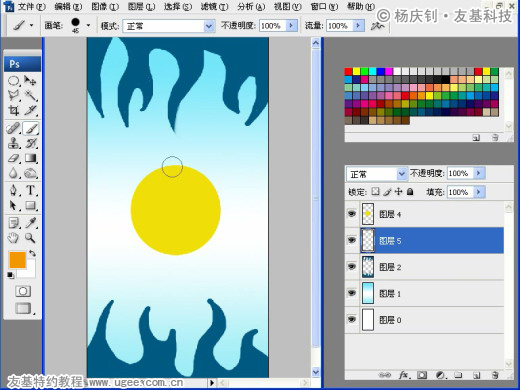Create new group folder icon
The width and height of the screenshot is (520, 390).
[x=458, y=375]
